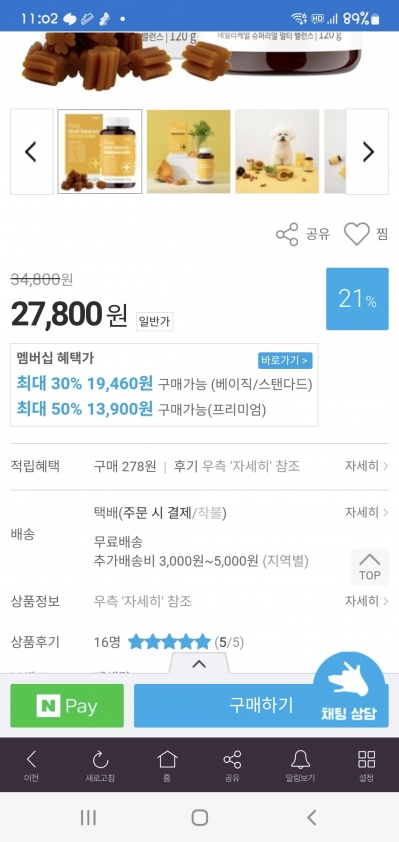Tap the share icon next to 공유

click(x=287, y=234)
